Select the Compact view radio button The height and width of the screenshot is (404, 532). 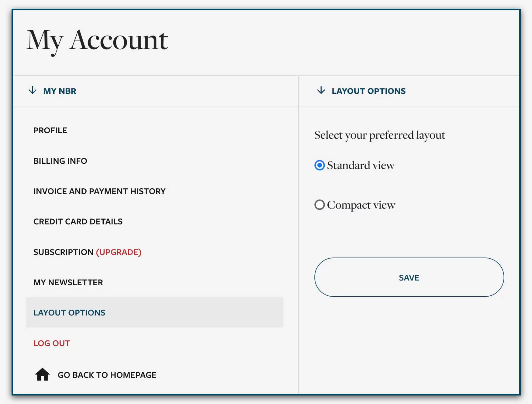click(320, 205)
